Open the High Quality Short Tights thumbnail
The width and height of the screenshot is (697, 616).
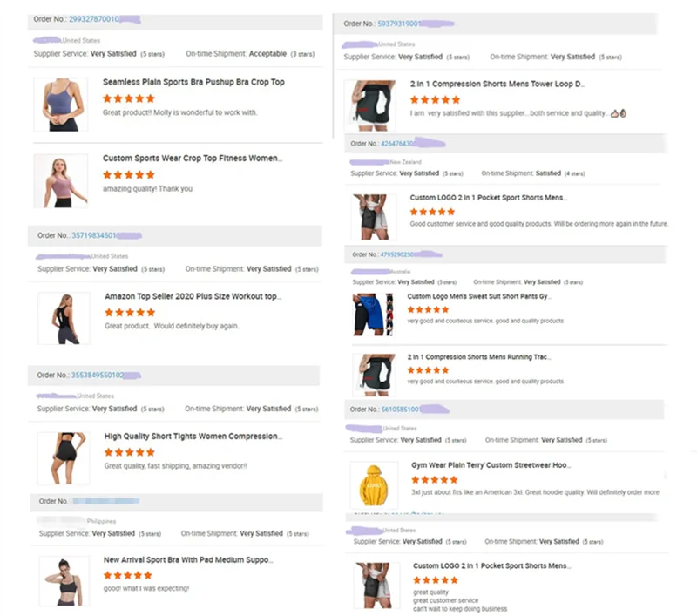(63, 458)
